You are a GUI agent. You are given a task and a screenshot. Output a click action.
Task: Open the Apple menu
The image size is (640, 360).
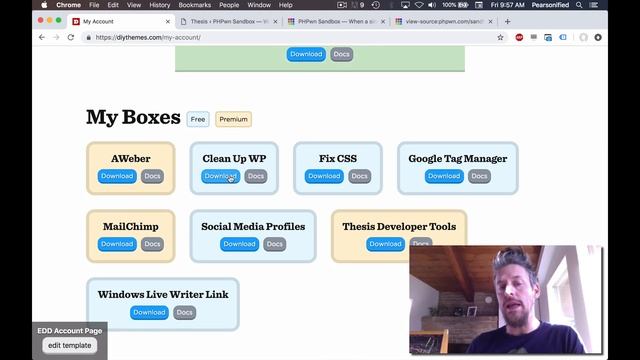coord(44,5)
